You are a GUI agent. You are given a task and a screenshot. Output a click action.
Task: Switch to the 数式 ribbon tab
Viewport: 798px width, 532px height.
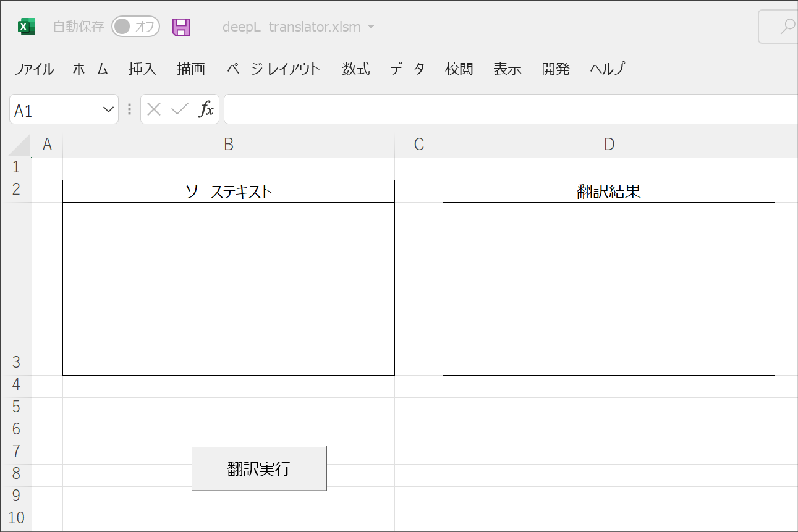(x=355, y=69)
